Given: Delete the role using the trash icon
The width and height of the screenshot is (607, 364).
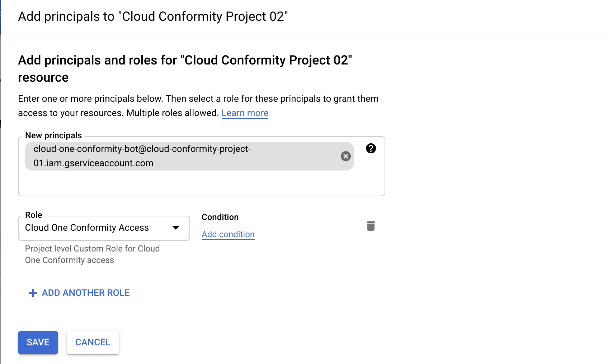Looking at the screenshot, I should (371, 226).
